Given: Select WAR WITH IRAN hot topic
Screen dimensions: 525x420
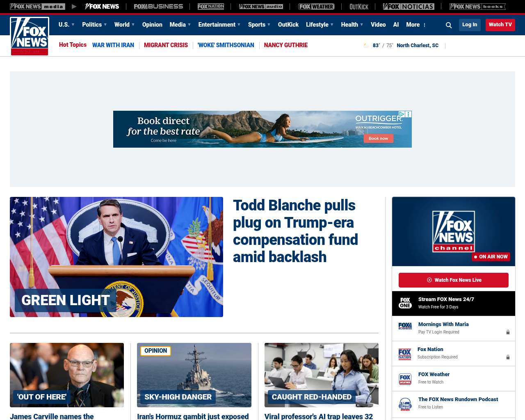Looking at the screenshot, I should click(113, 45).
